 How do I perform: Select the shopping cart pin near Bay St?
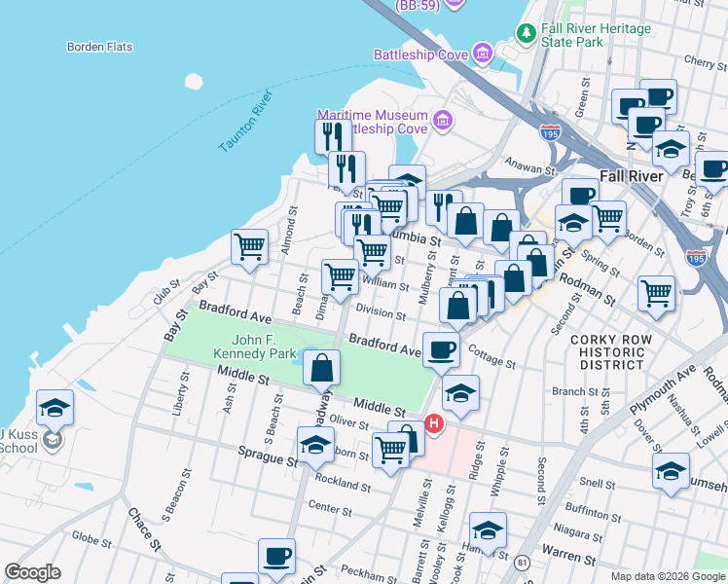[x=250, y=248]
